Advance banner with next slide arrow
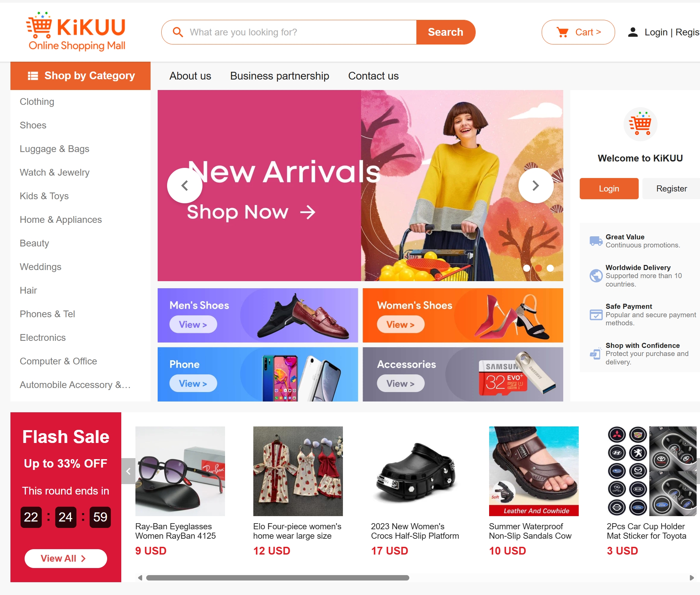Image resolution: width=700 pixels, height=595 pixels. point(536,185)
